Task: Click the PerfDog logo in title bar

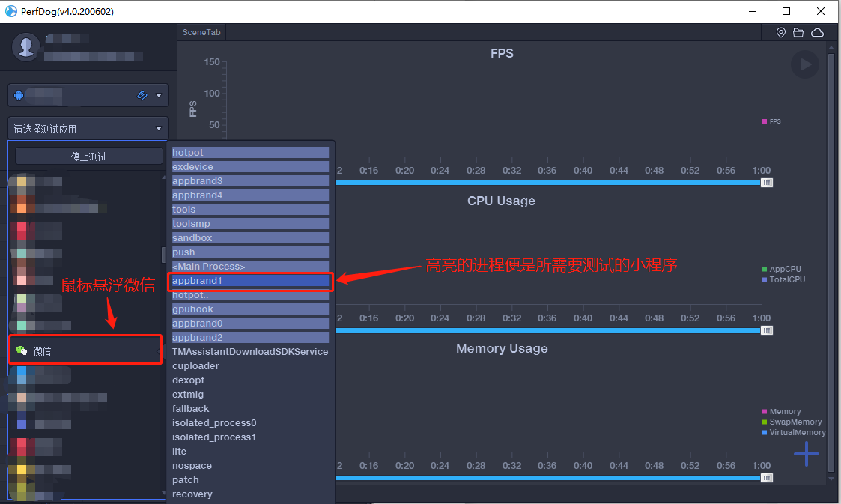Action: point(10,11)
